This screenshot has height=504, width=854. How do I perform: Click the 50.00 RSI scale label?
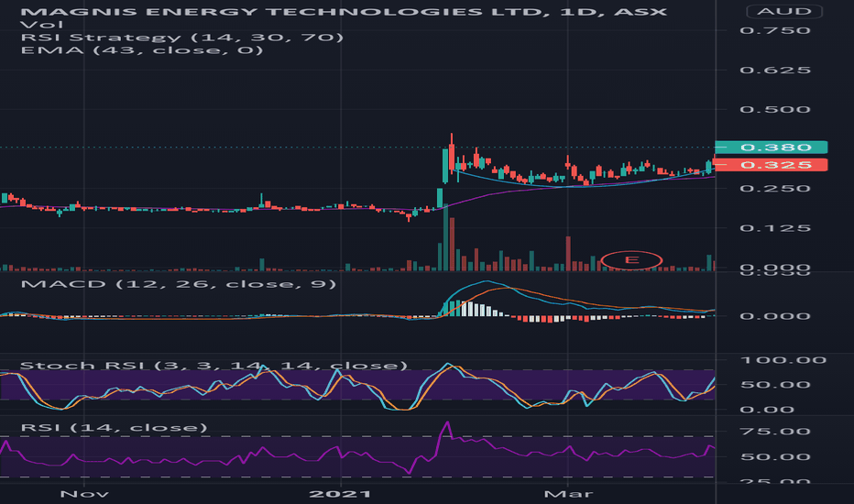tap(775, 457)
